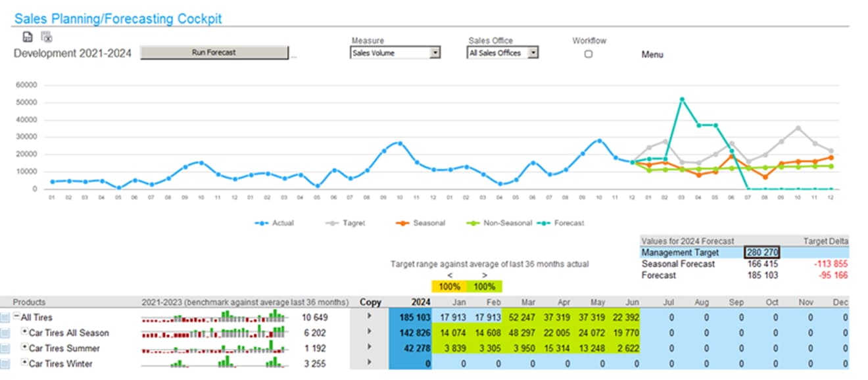Click the save sheet icon
The image size is (868, 380).
[x=27, y=37]
